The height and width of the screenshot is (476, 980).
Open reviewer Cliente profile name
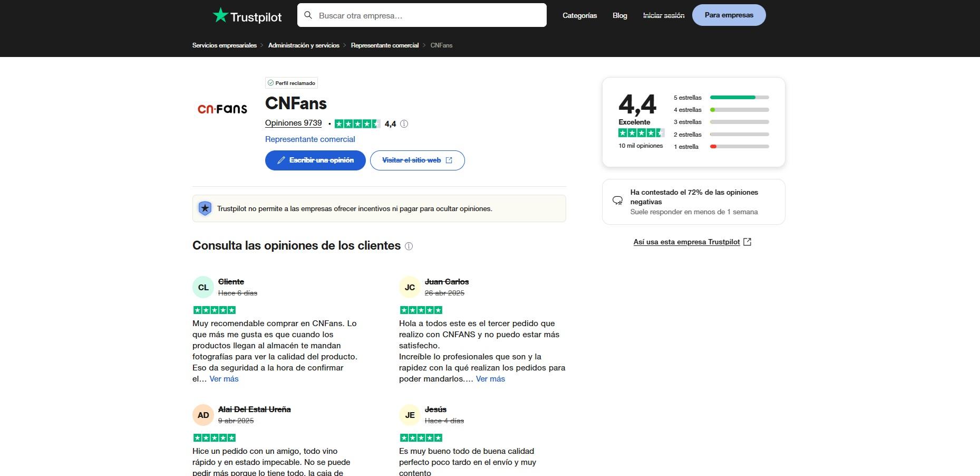(231, 282)
